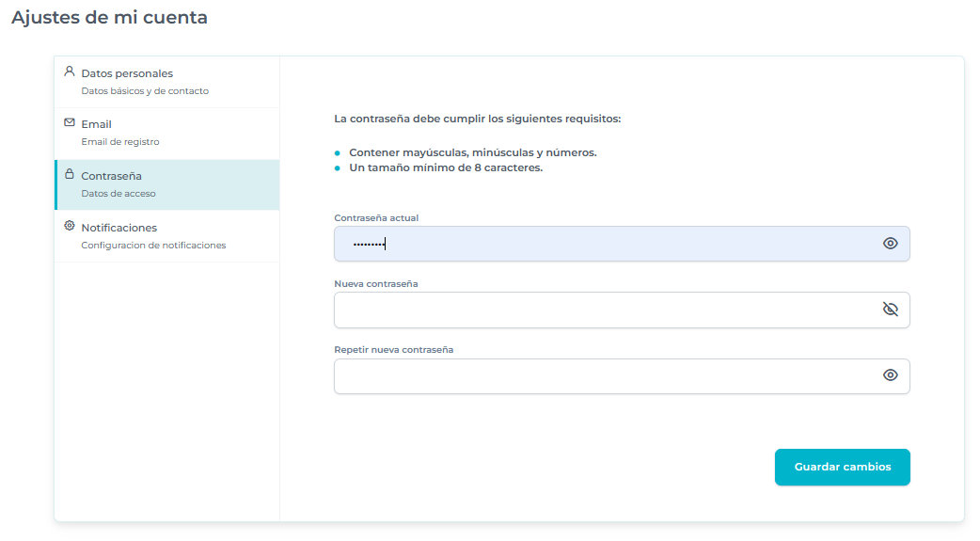Screen dimensions: 980x541
Task: Open the Datos personales section
Action: coord(127,73)
